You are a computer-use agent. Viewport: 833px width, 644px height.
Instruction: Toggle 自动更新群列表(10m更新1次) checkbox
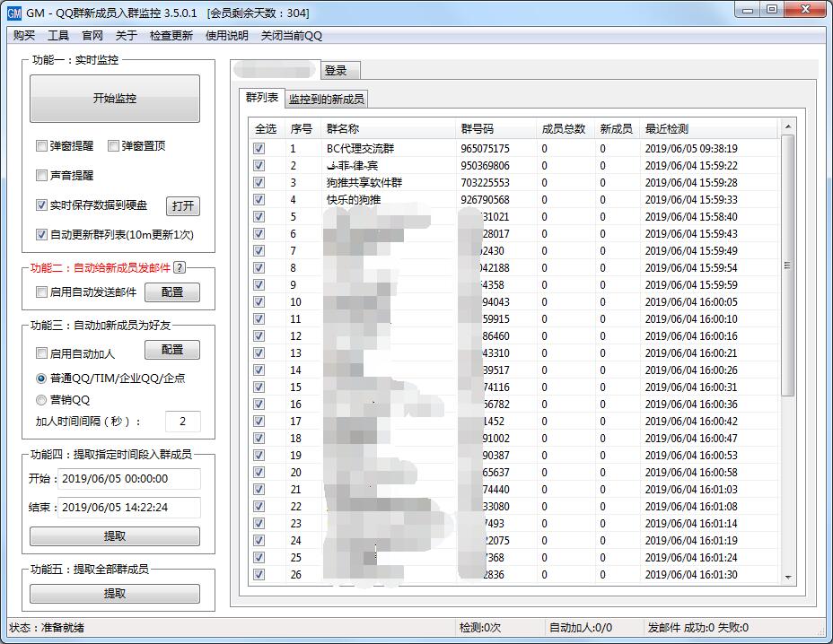point(41,235)
